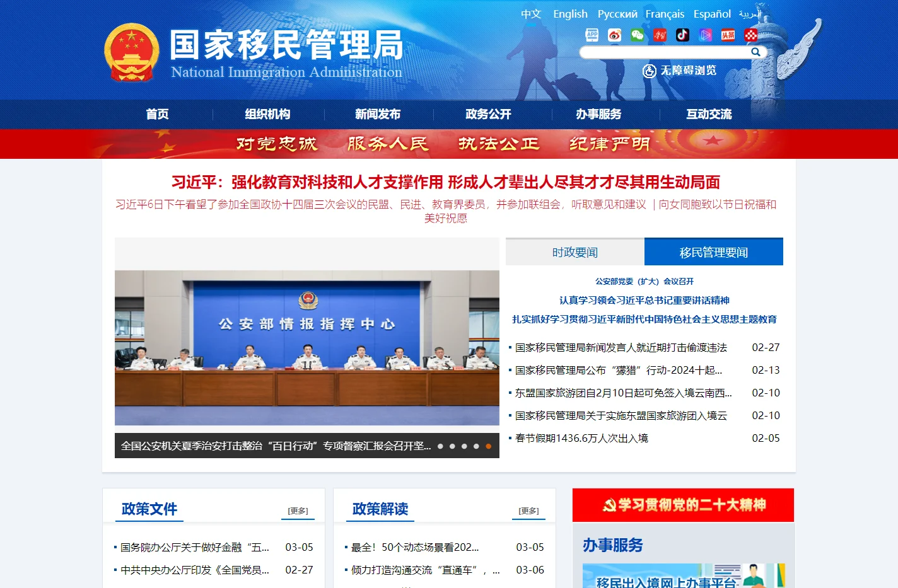
Task: Open 互动交流 navigation menu
Action: 709,114
